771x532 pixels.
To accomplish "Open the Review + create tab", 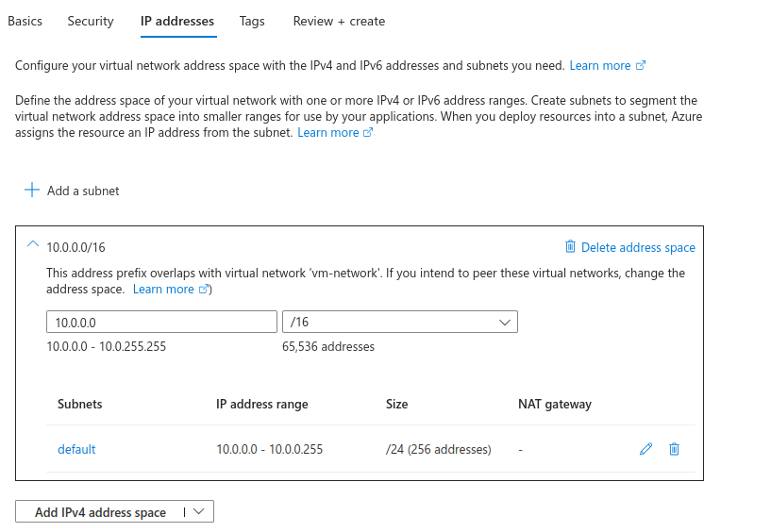I will (339, 21).
